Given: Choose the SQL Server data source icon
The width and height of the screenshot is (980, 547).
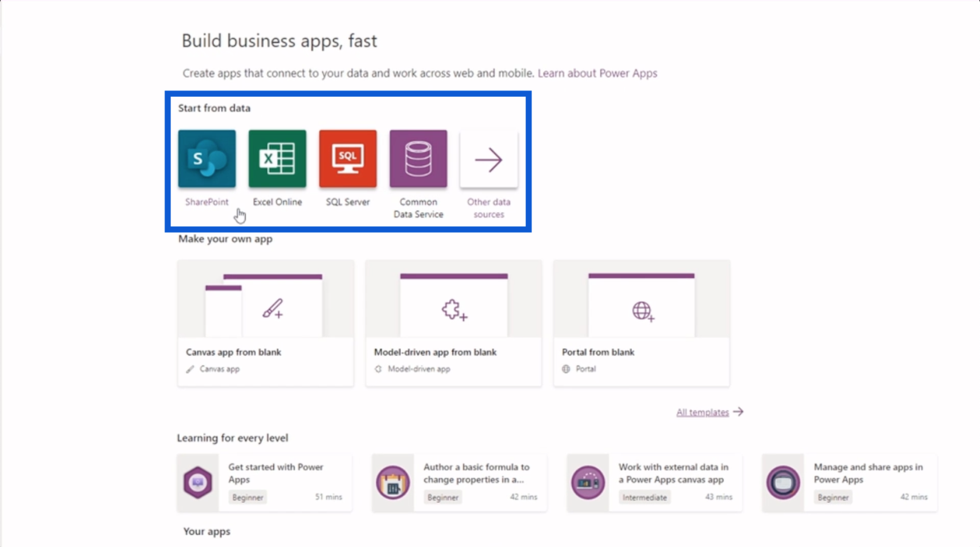Looking at the screenshot, I should click(348, 159).
